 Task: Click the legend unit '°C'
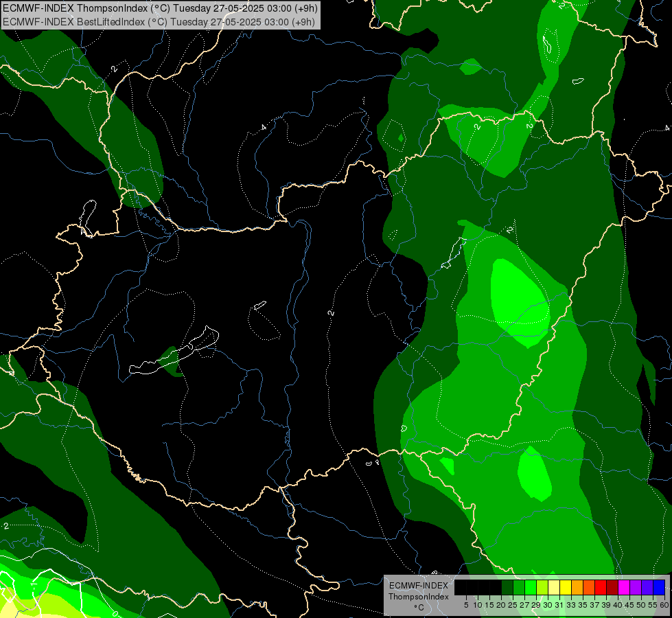click(x=419, y=608)
